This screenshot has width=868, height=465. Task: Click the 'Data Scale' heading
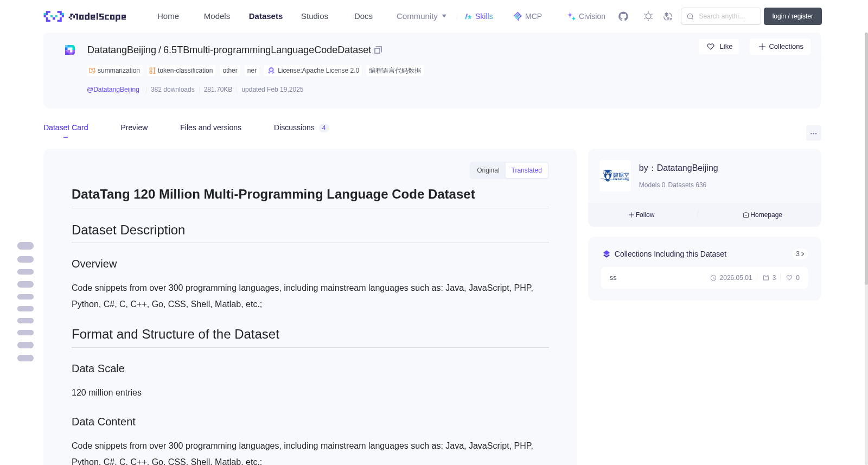tap(98, 368)
